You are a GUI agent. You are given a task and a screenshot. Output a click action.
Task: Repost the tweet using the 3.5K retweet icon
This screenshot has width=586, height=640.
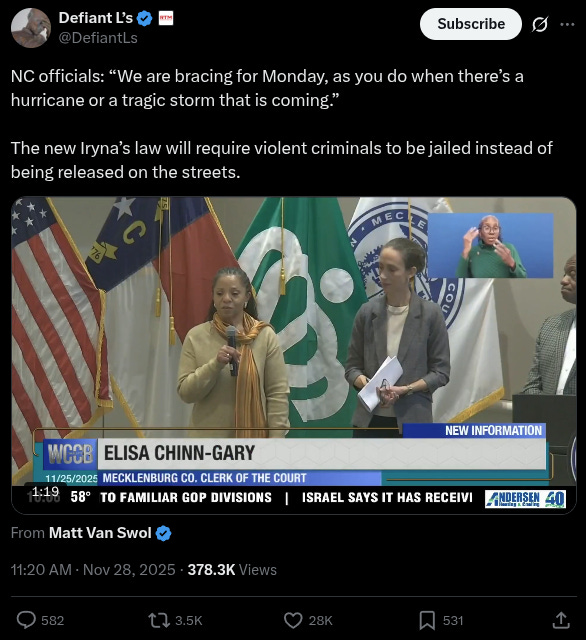(159, 620)
